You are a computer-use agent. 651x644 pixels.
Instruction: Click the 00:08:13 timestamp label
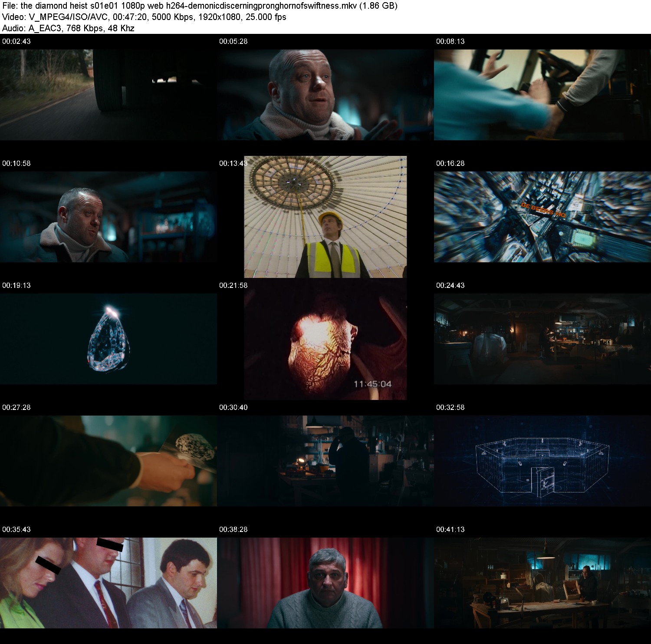pos(450,41)
